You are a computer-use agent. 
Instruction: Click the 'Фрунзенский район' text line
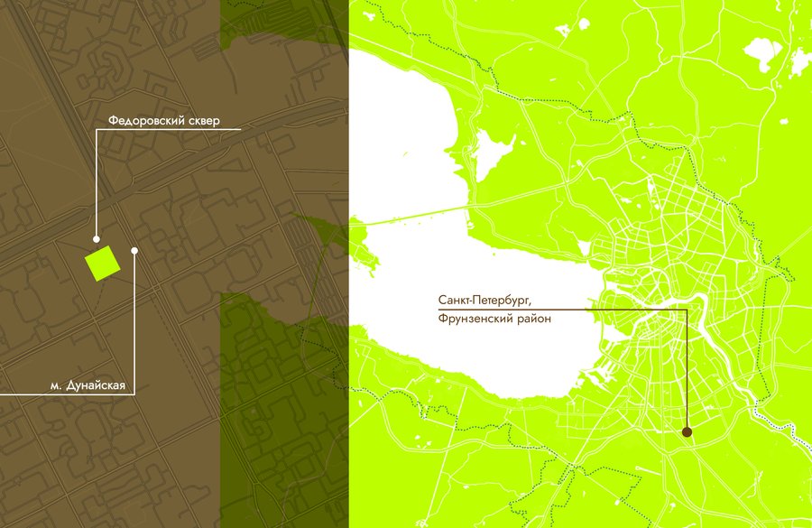click(494, 318)
